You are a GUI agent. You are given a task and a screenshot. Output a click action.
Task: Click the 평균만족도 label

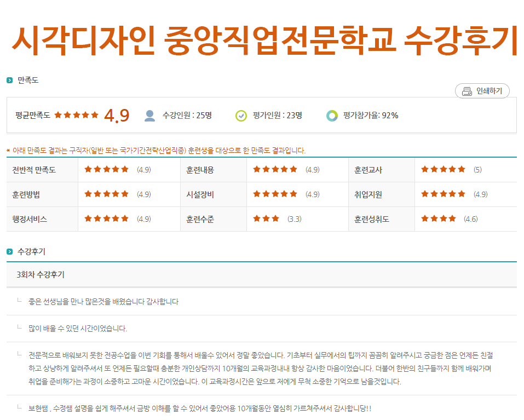pyautogui.click(x=33, y=116)
